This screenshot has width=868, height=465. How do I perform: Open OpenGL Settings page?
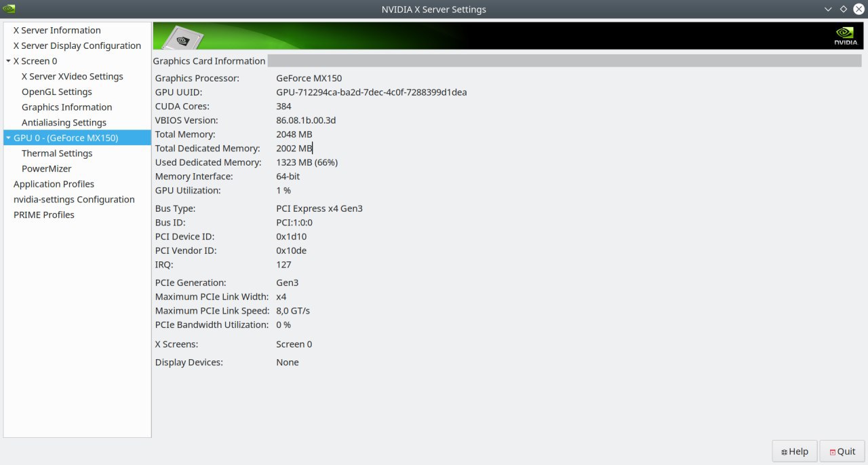[x=57, y=92]
